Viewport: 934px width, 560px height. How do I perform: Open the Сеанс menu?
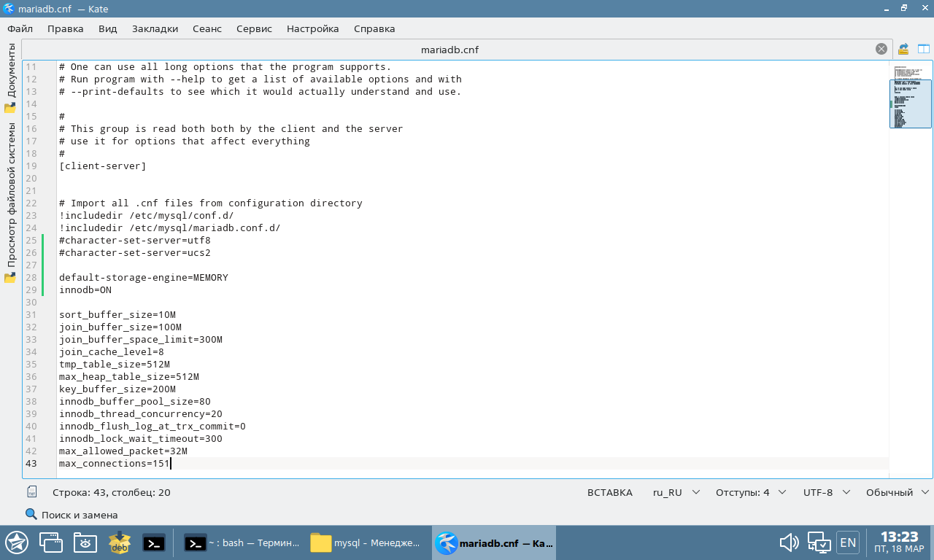(x=207, y=28)
